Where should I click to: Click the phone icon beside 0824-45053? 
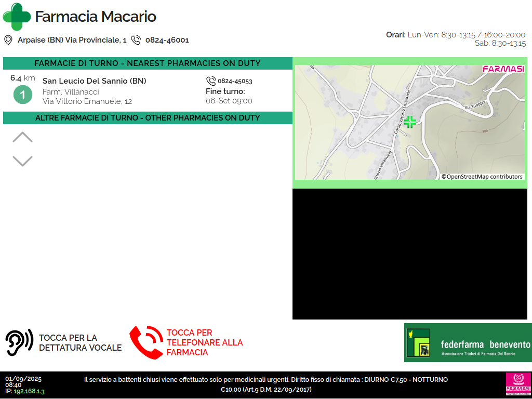pyautogui.click(x=211, y=81)
